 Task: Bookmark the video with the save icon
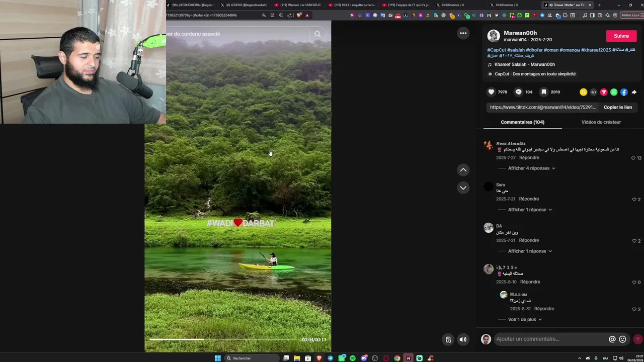click(544, 92)
